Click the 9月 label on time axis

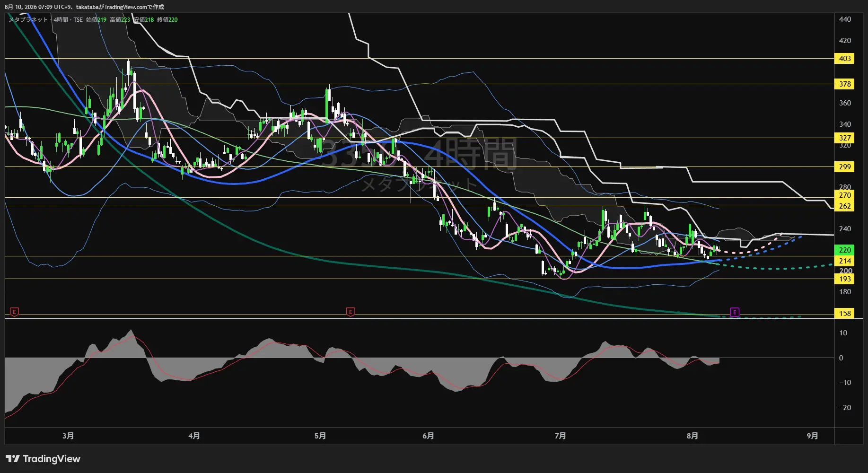812,436
